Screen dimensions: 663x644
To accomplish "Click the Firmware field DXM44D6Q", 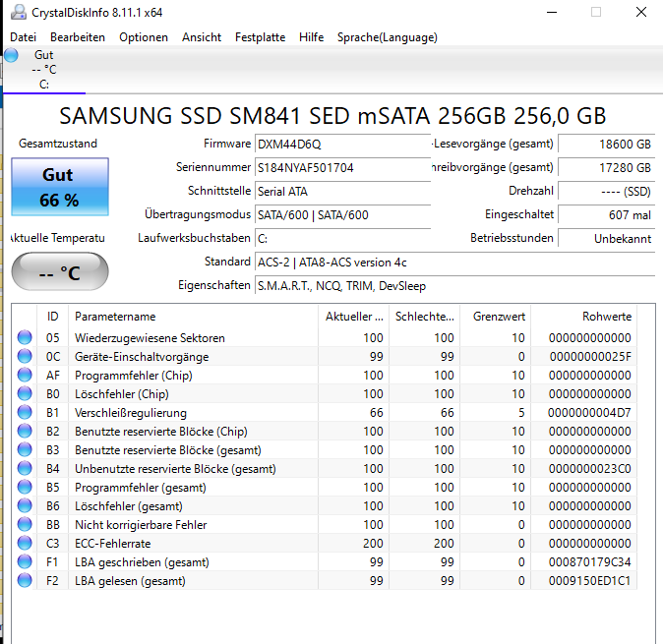I will (343, 145).
